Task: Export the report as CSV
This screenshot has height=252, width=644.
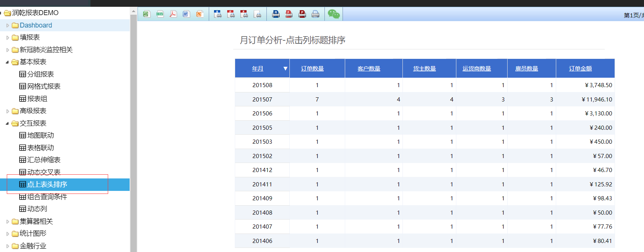Action: [160, 14]
